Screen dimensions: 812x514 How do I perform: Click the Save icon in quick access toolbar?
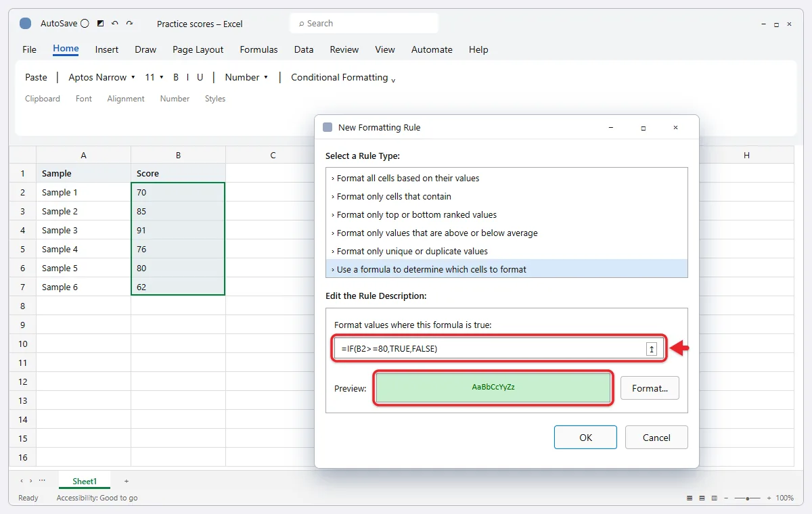[100, 23]
